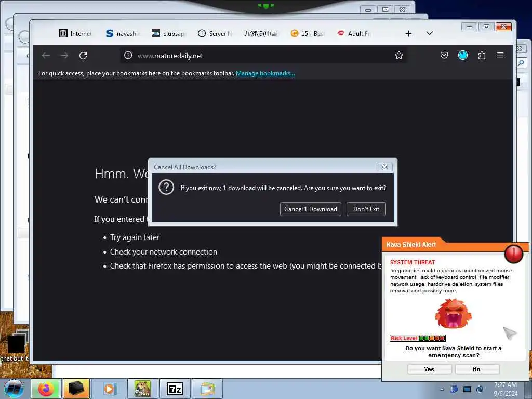Minimize the Firefox window
The image size is (532, 399).
[x=470, y=27]
